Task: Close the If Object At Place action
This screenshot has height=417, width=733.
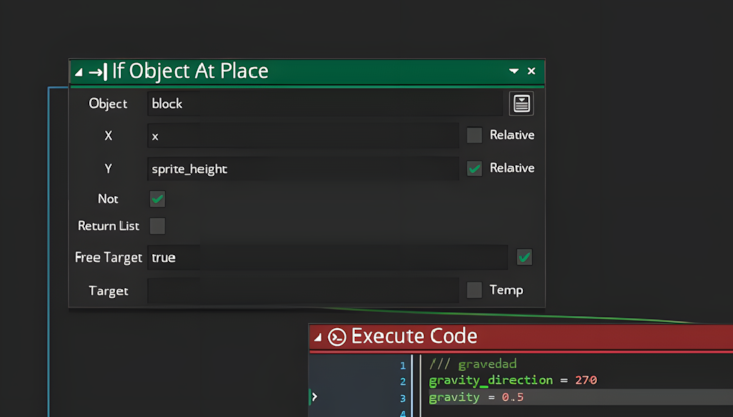Action: click(x=531, y=71)
